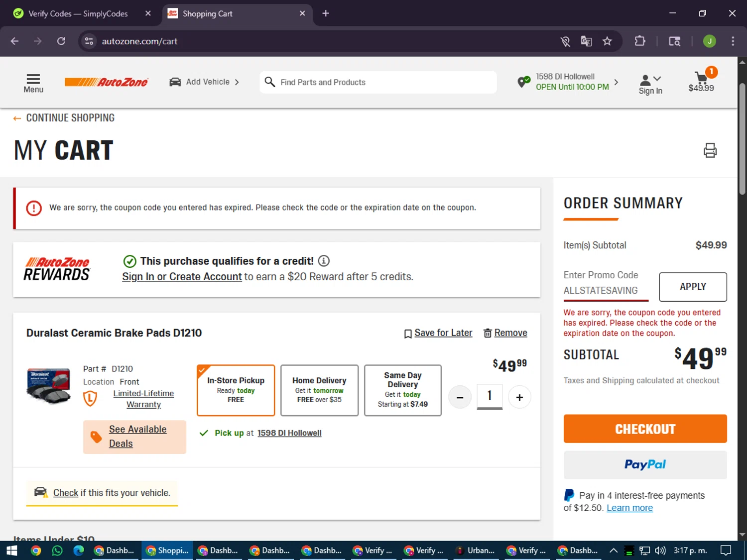Click the warranty shield icon
This screenshot has height=560, width=747.
(90, 398)
